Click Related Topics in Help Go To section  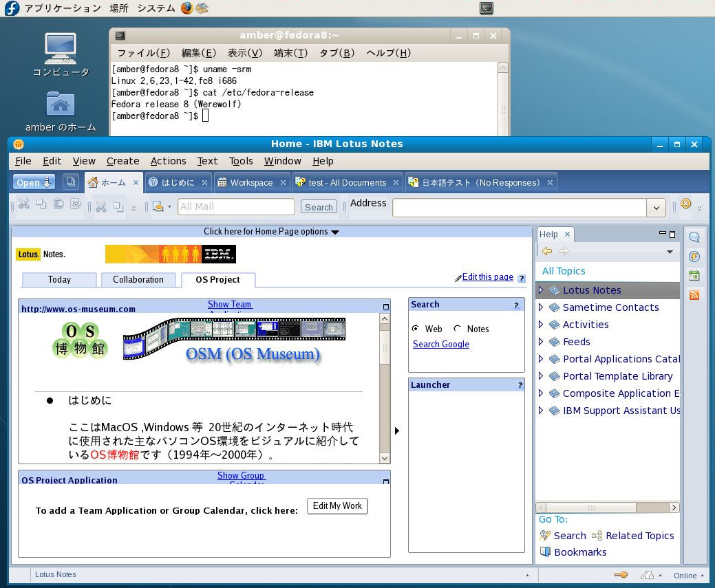pos(640,536)
